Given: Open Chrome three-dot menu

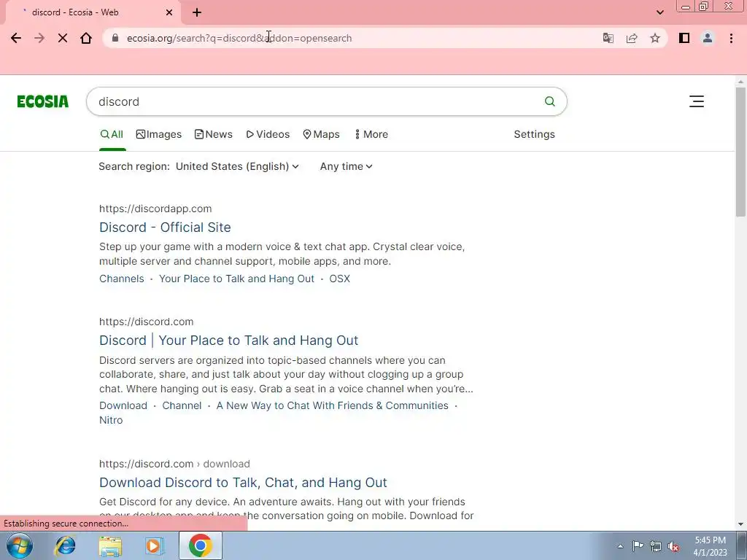Looking at the screenshot, I should pos(731,38).
